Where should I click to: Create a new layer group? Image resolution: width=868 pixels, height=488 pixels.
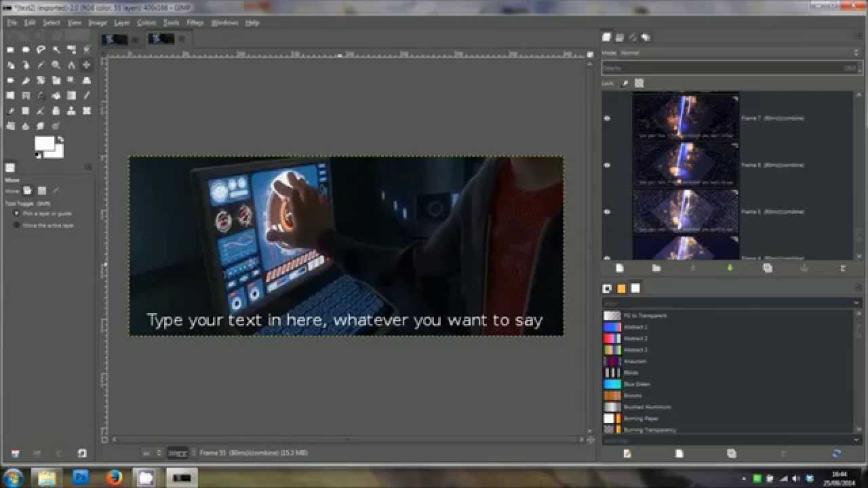click(x=656, y=268)
